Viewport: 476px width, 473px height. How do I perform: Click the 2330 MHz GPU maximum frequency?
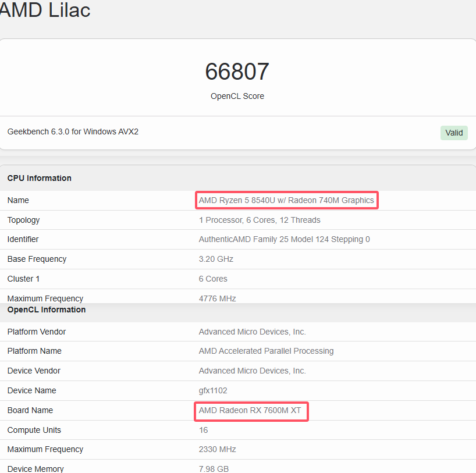(217, 449)
